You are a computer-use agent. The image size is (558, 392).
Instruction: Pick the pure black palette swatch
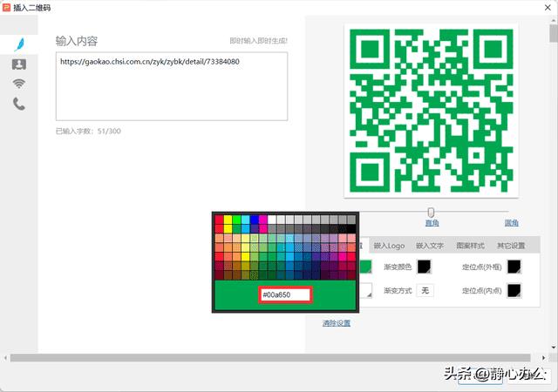click(x=350, y=228)
